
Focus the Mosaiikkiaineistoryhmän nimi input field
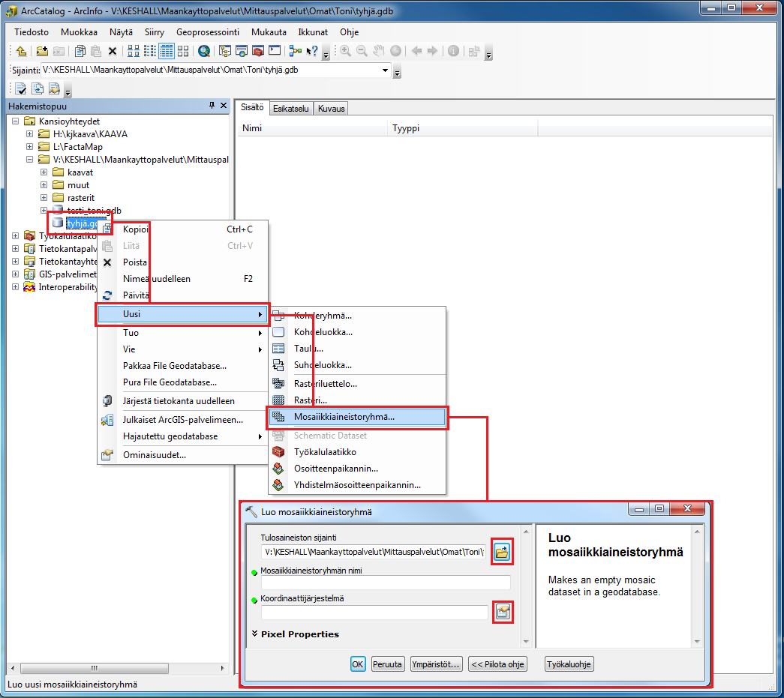[x=386, y=582]
